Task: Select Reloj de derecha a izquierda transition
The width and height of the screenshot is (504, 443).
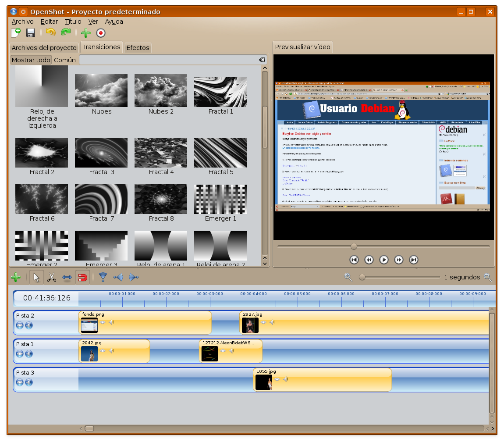Action: coord(42,86)
